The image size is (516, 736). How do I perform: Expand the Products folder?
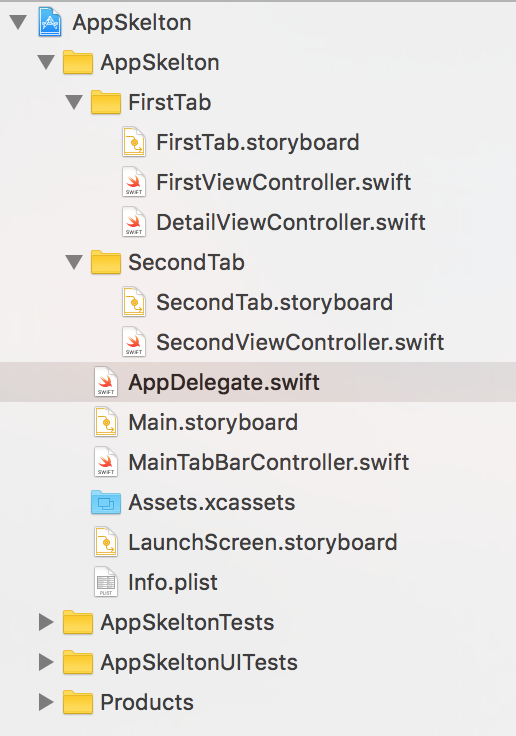coord(46,702)
